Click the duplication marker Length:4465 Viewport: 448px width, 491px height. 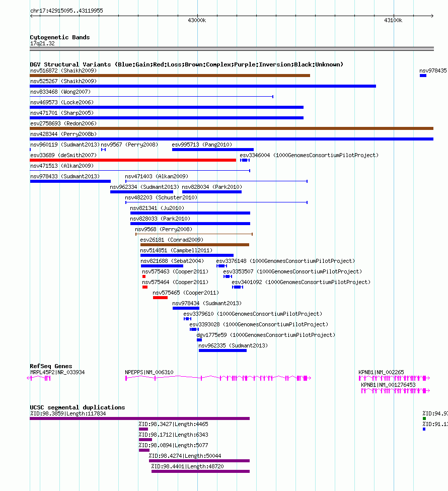pyautogui.click(x=143, y=429)
